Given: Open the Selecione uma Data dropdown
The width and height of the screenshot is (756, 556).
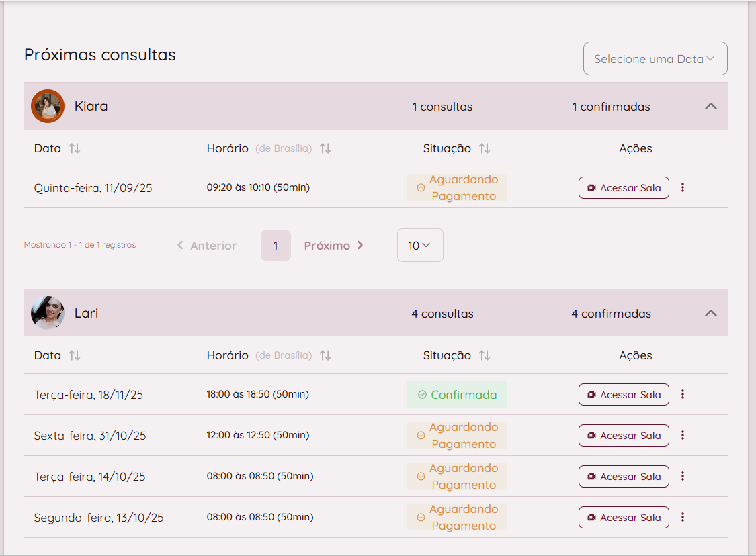Looking at the screenshot, I should [x=655, y=59].
